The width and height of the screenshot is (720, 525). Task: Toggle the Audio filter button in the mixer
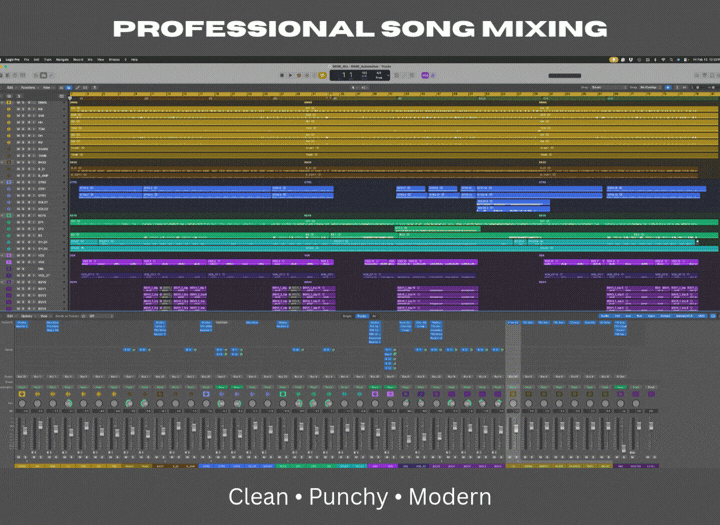point(605,316)
